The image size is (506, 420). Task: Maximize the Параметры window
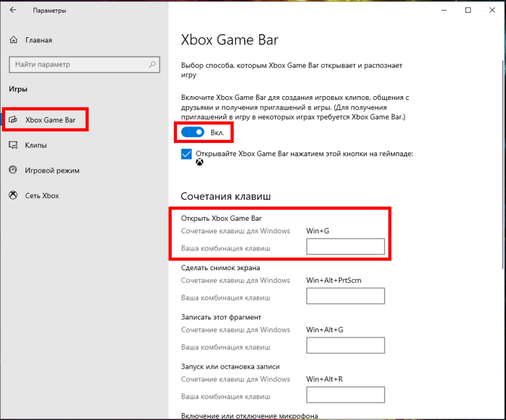(468, 10)
